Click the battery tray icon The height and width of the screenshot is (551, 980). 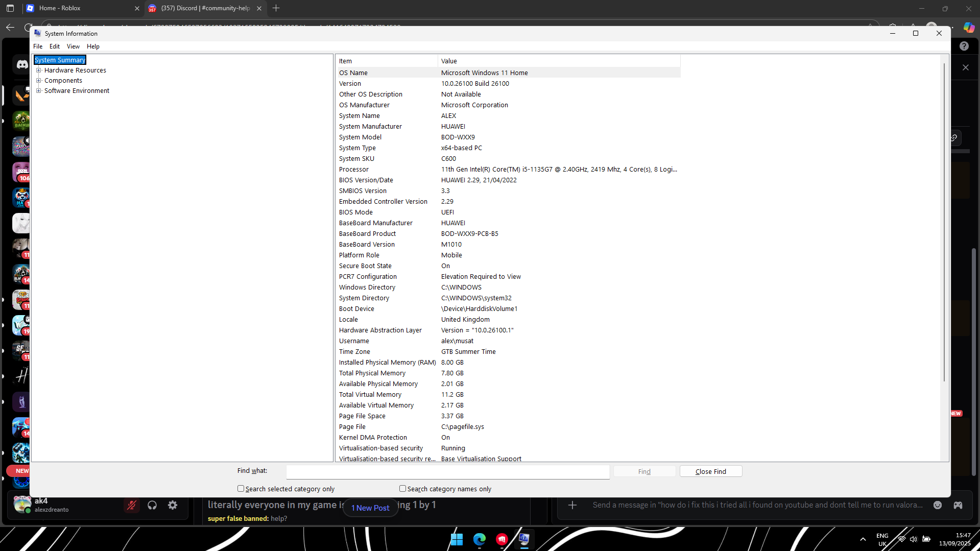926,539
